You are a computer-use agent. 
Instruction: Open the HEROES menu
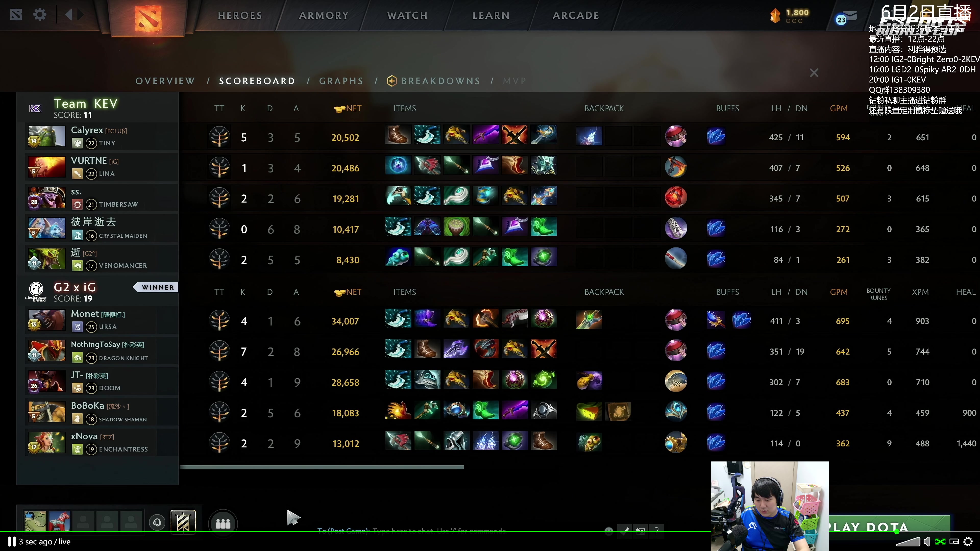(x=240, y=16)
